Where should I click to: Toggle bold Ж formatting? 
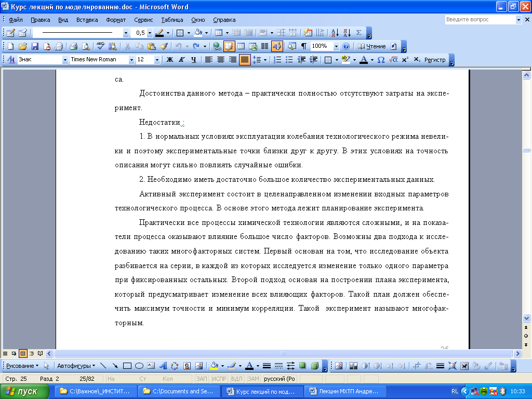(x=170, y=60)
